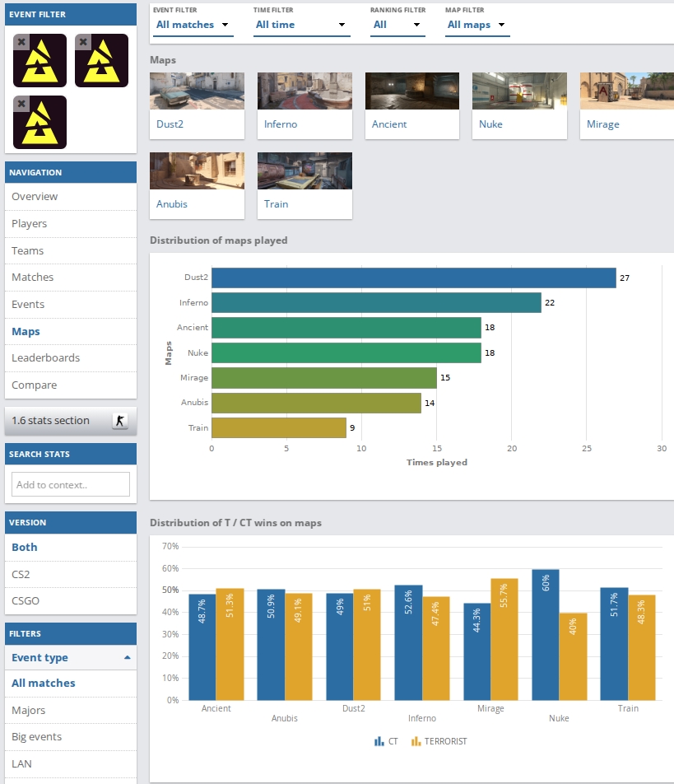Image resolution: width=674 pixels, height=784 pixels.
Task: Open the Matches navigation item
Action: click(71, 277)
